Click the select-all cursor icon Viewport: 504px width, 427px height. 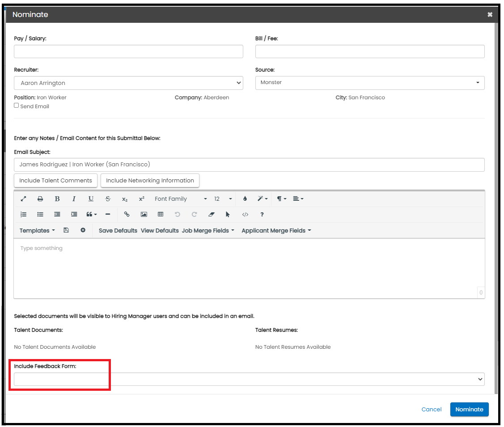coord(228,215)
